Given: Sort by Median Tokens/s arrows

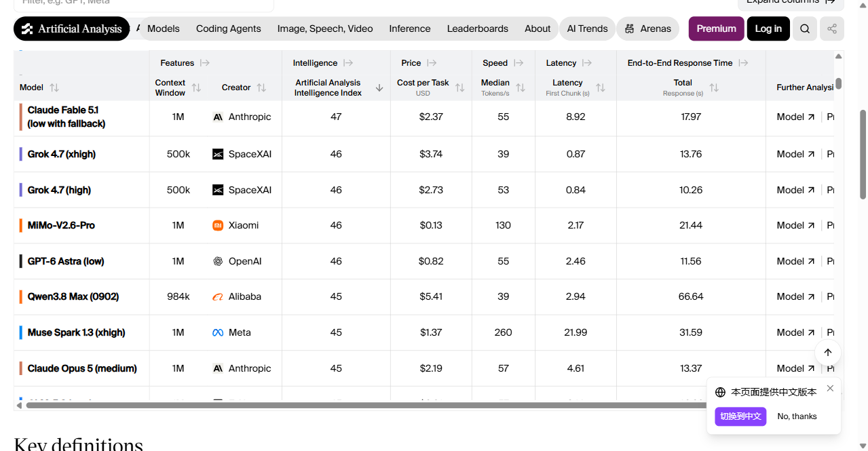Looking at the screenshot, I should pyautogui.click(x=521, y=87).
